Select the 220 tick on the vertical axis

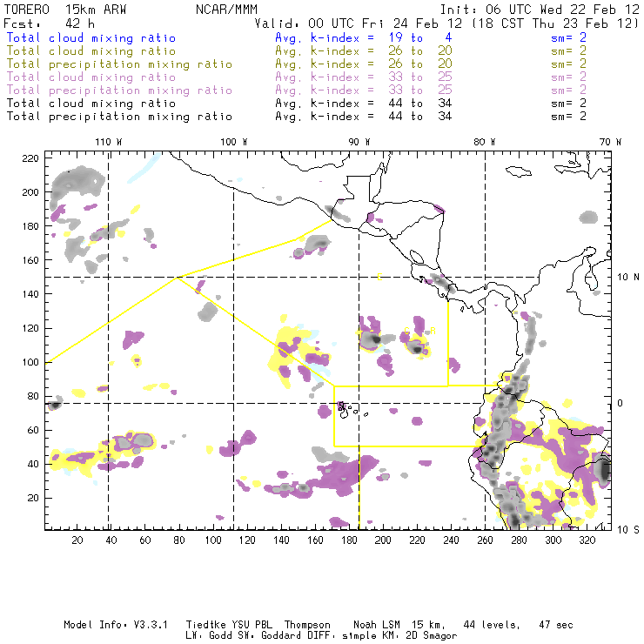tap(31, 158)
